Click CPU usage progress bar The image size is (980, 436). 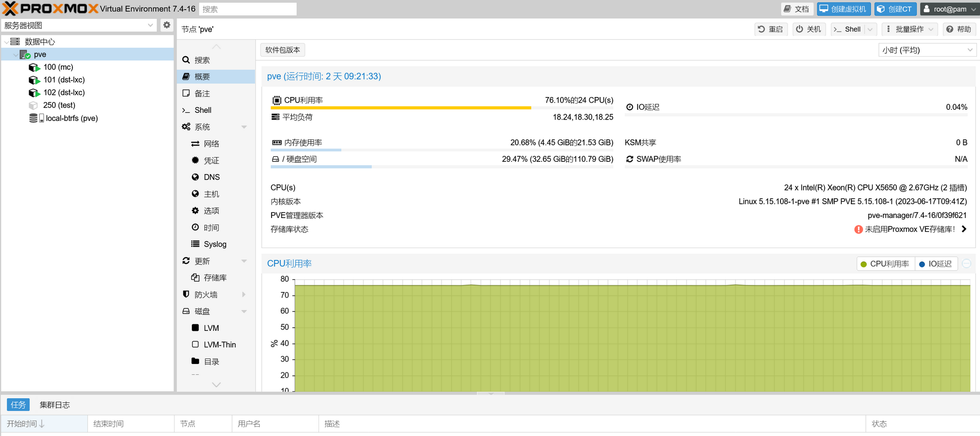442,108
